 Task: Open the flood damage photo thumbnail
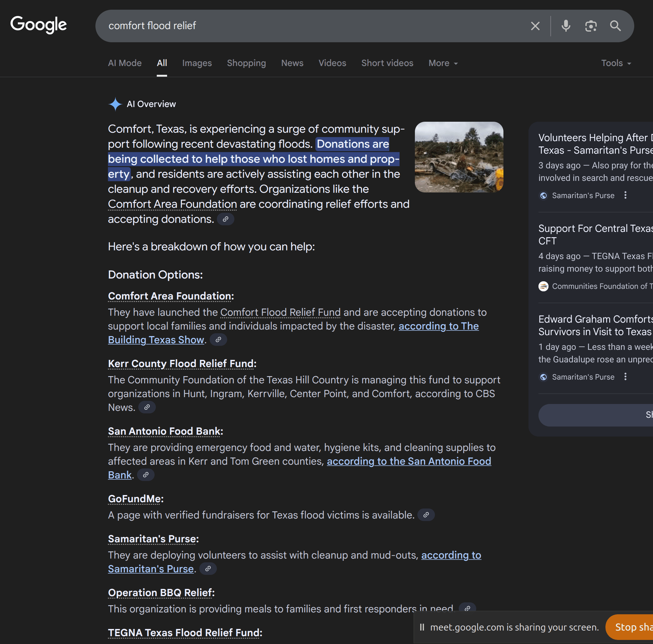459,157
